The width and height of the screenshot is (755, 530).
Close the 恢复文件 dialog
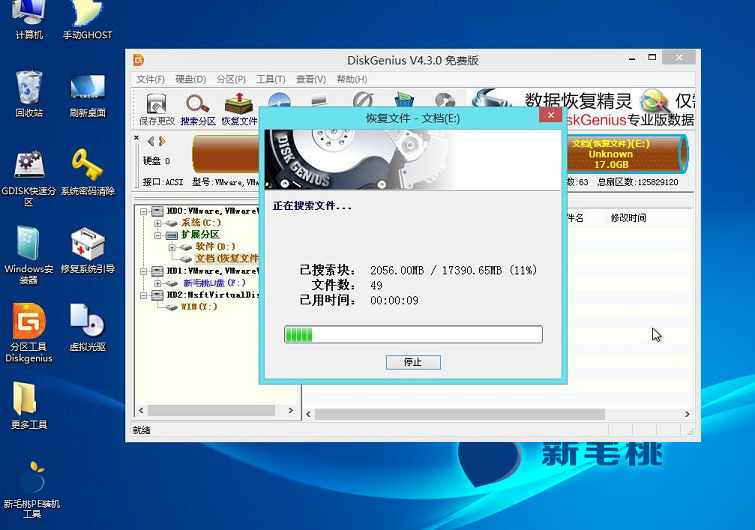pyautogui.click(x=550, y=115)
